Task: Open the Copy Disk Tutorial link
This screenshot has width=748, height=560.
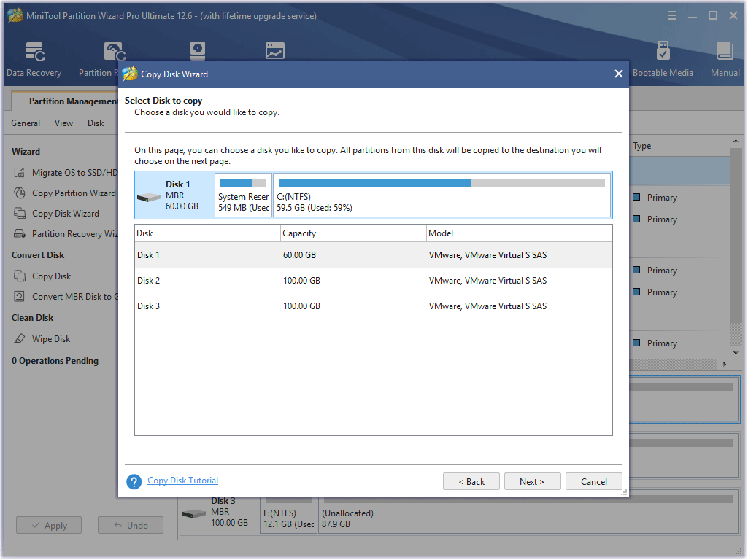Action: click(x=182, y=481)
